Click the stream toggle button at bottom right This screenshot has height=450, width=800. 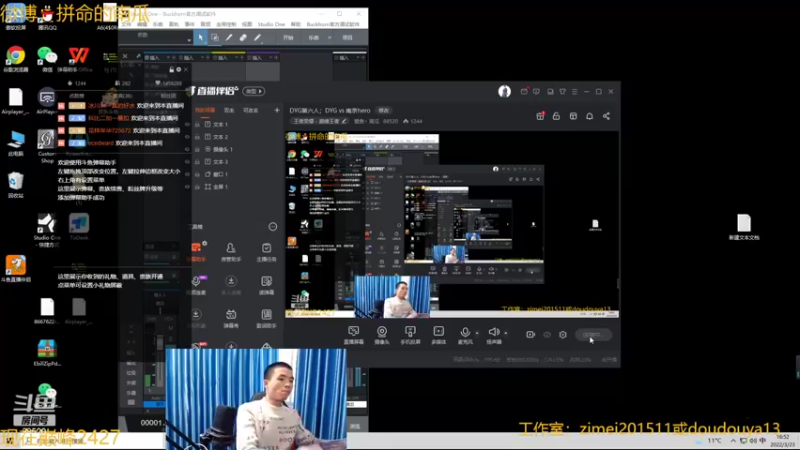point(593,335)
